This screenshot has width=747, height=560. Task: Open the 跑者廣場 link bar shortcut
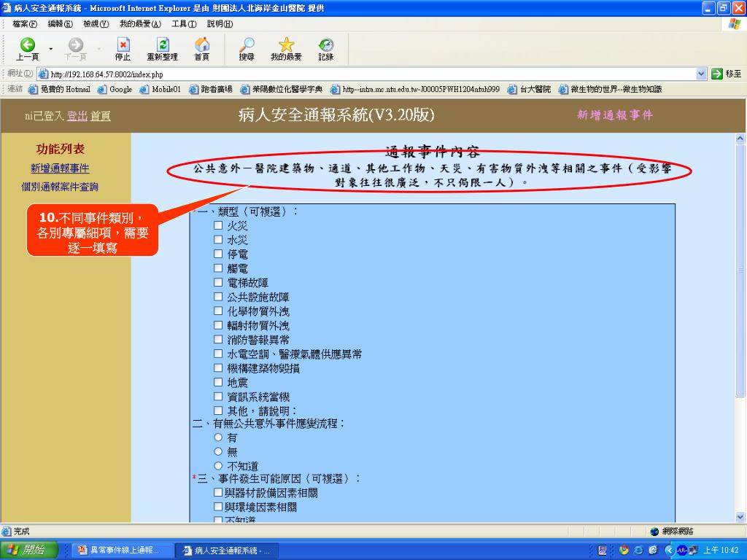211,89
